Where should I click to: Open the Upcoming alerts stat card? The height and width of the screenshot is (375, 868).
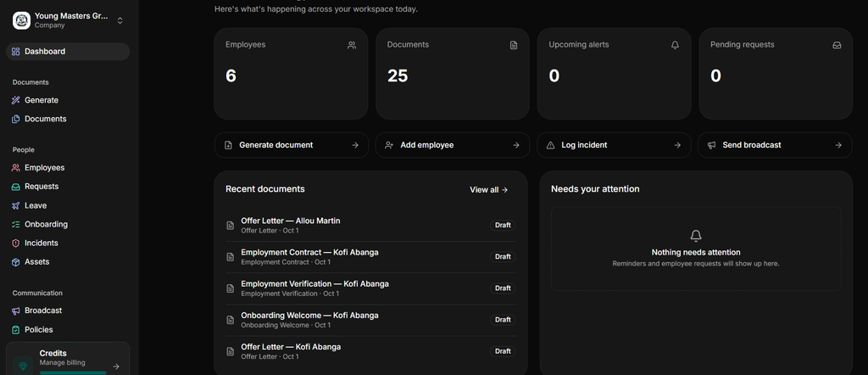[614, 74]
